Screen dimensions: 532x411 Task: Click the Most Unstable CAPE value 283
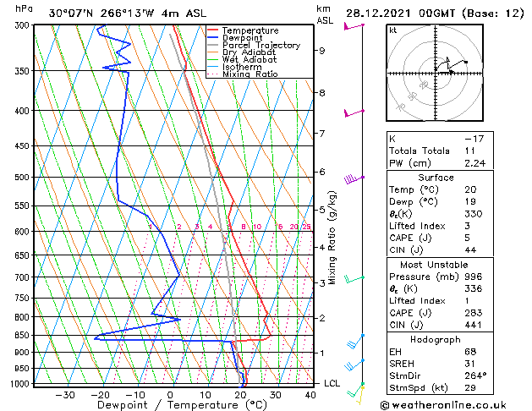click(474, 313)
